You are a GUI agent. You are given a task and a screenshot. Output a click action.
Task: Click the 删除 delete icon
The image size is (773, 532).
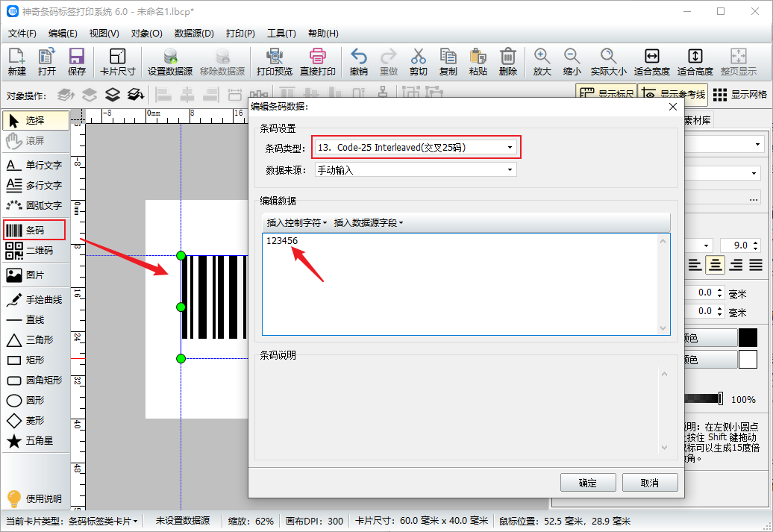click(x=508, y=62)
